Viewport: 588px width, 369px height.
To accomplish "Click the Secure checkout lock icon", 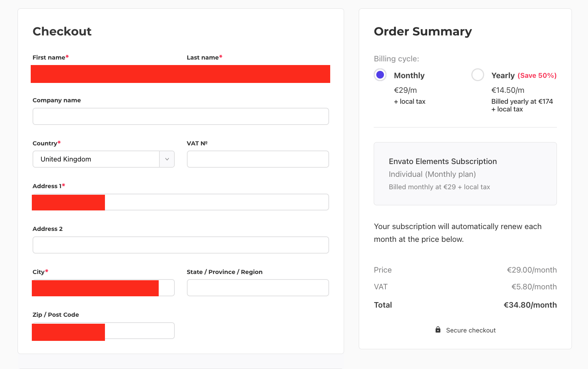I will [x=438, y=330].
